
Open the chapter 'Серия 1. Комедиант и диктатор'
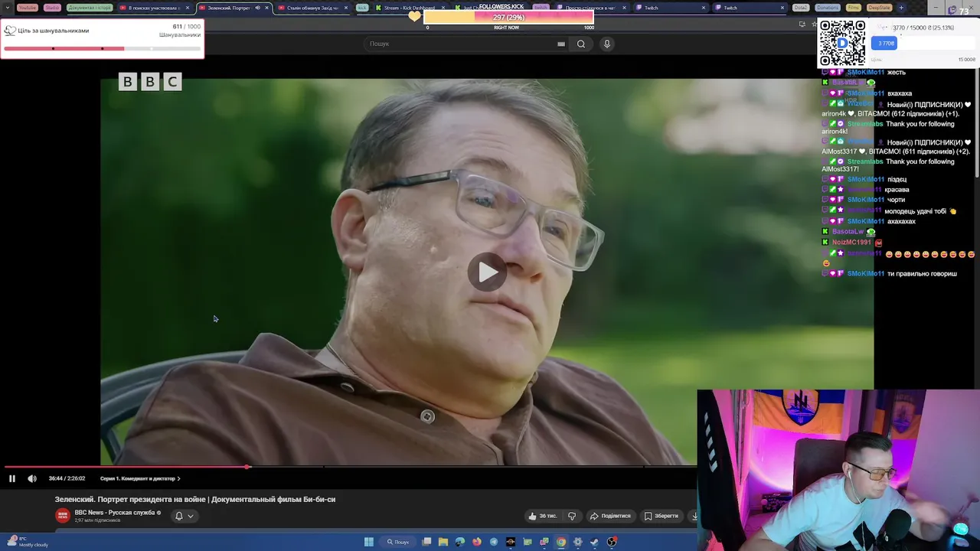[139, 478]
